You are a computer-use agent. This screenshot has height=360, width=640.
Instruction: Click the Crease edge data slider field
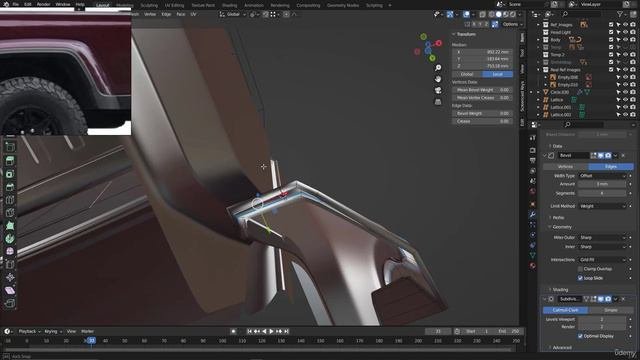coord(482,121)
